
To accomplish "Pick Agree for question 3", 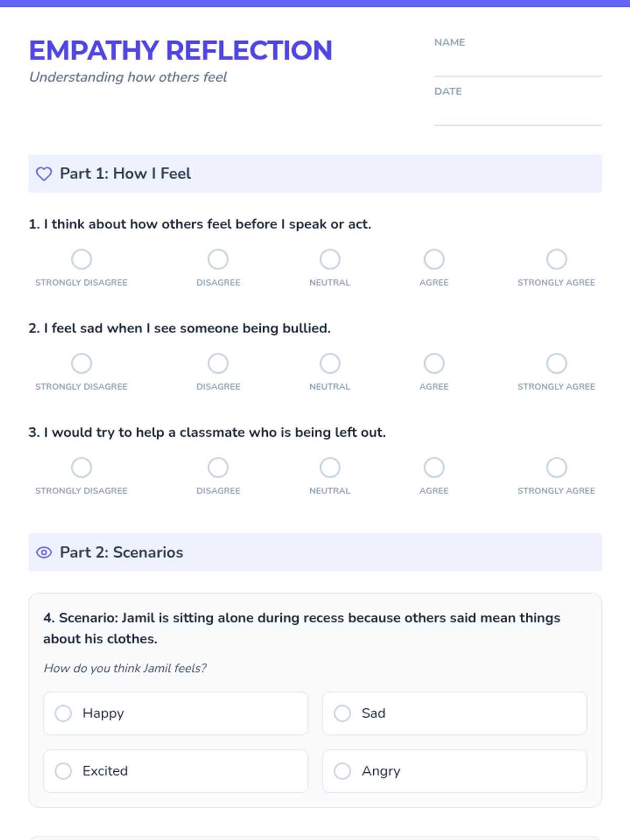I will click(434, 467).
